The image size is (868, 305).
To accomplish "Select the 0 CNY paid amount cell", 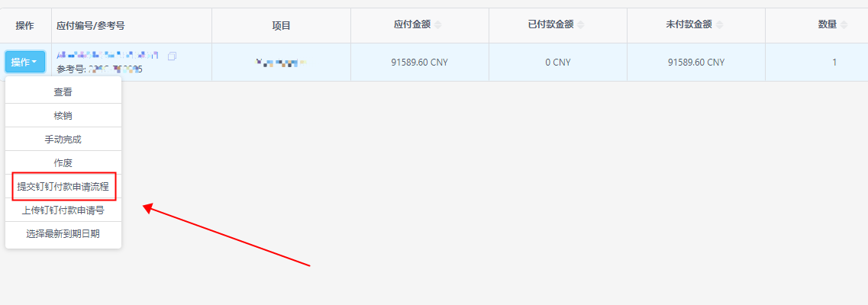I will (558, 63).
